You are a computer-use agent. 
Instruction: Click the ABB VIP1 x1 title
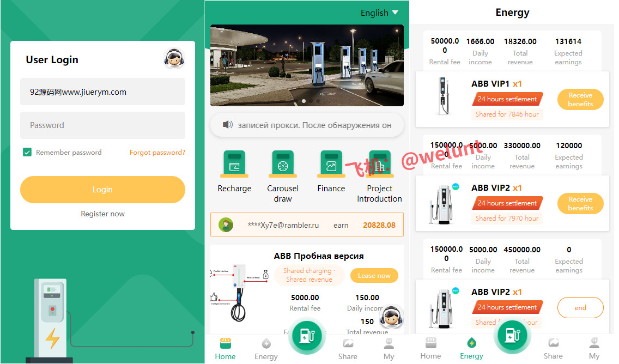point(496,84)
